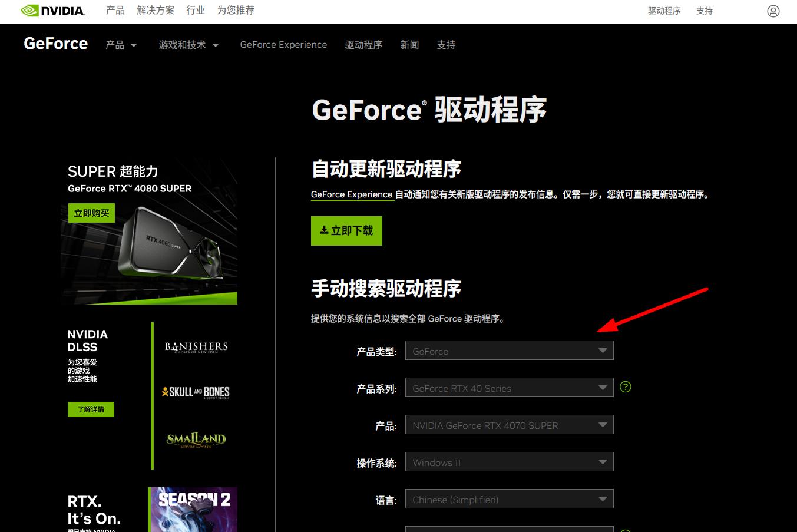
Task: Open the 产品 top menu
Action: point(115,11)
